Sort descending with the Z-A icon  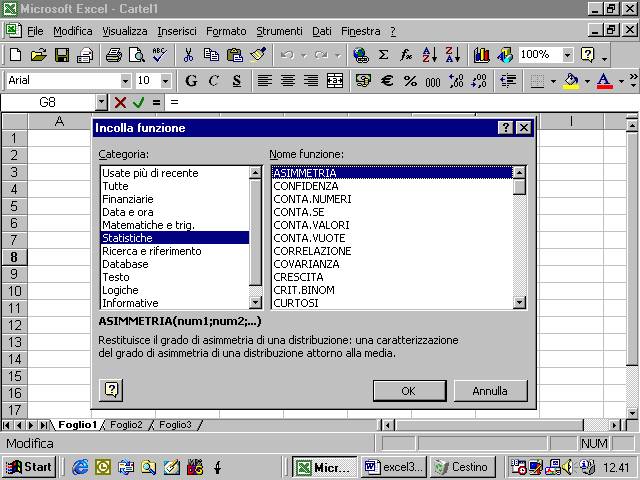tap(453, 55)
